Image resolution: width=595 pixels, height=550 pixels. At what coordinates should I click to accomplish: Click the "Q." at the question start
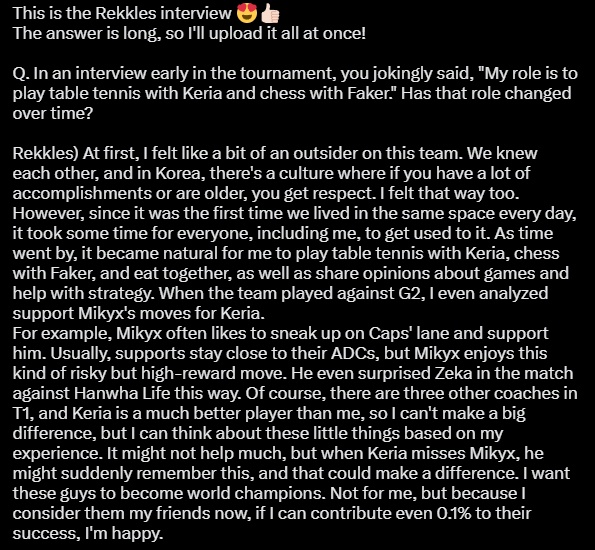(21, 74)
